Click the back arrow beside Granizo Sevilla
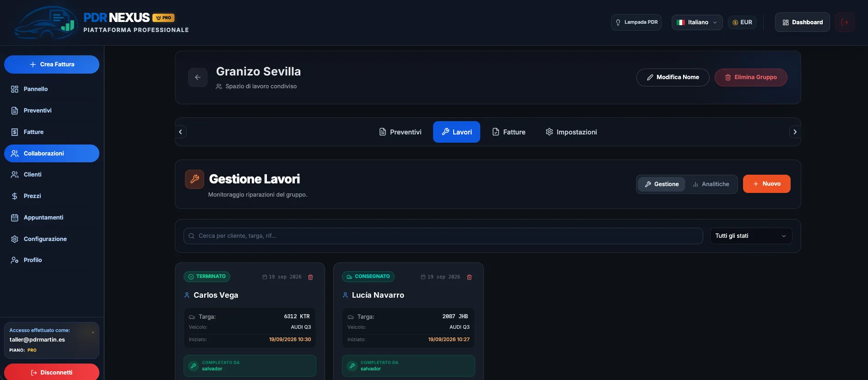Screen dimensions: 868x380 coord(198,77)
